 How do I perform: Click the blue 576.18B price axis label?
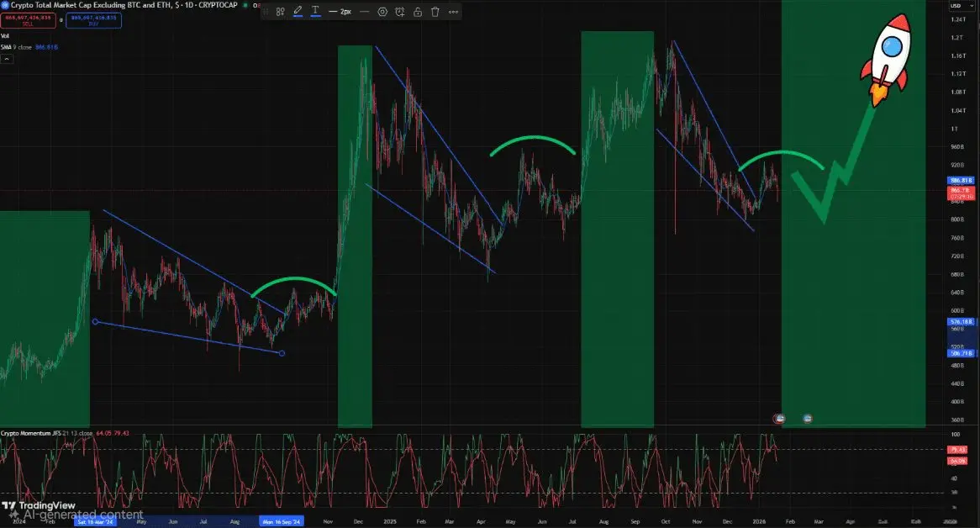(x=962, y=322)
